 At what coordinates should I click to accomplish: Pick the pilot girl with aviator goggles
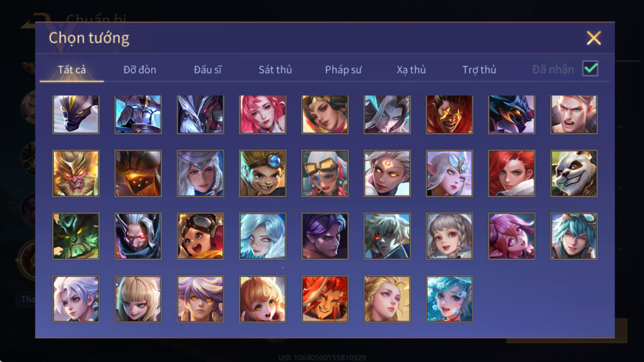(x=200, y=236)
